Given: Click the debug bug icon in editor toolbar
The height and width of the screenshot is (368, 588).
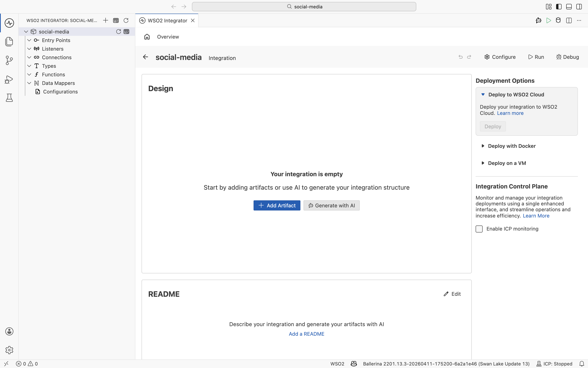Looking at the screenshot, I should pyautogui.click(x=558, y=20).
